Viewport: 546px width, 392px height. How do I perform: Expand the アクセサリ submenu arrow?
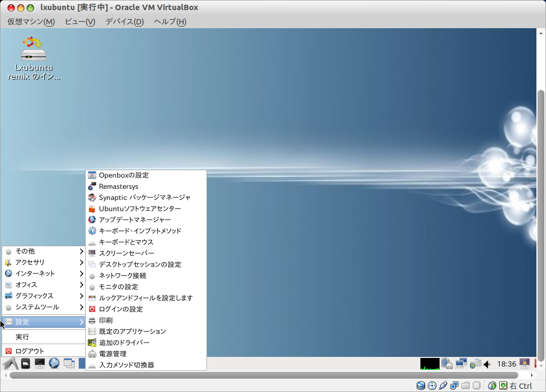tap(81, 262)
